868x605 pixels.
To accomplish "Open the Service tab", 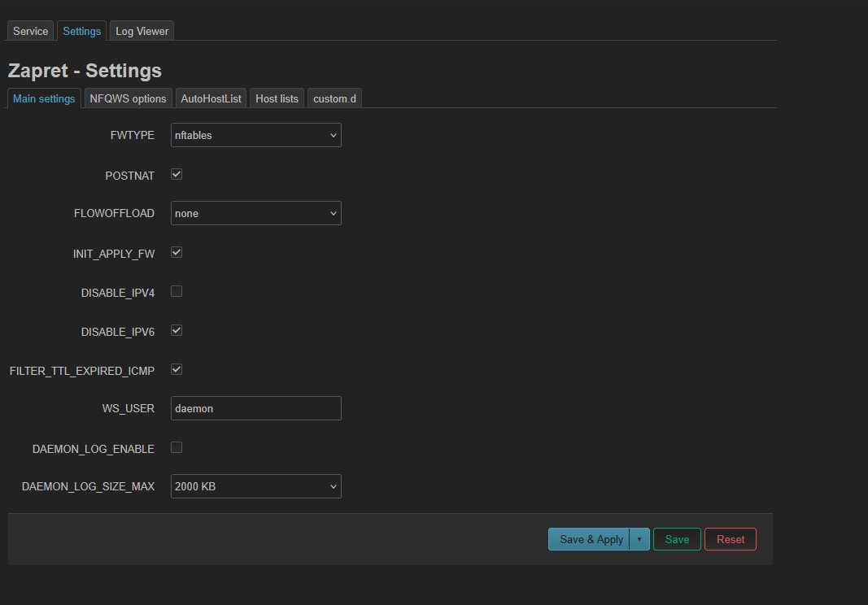I will click(30, 31).
